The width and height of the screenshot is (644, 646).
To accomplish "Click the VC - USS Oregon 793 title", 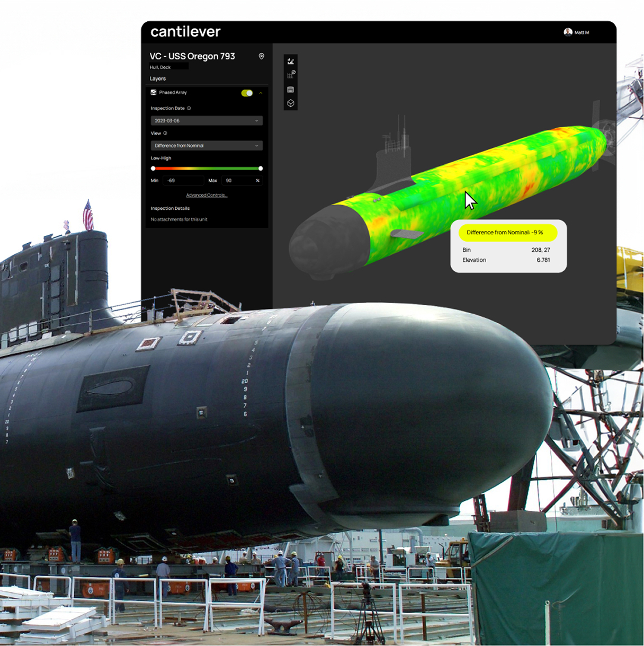I will 192,56.
